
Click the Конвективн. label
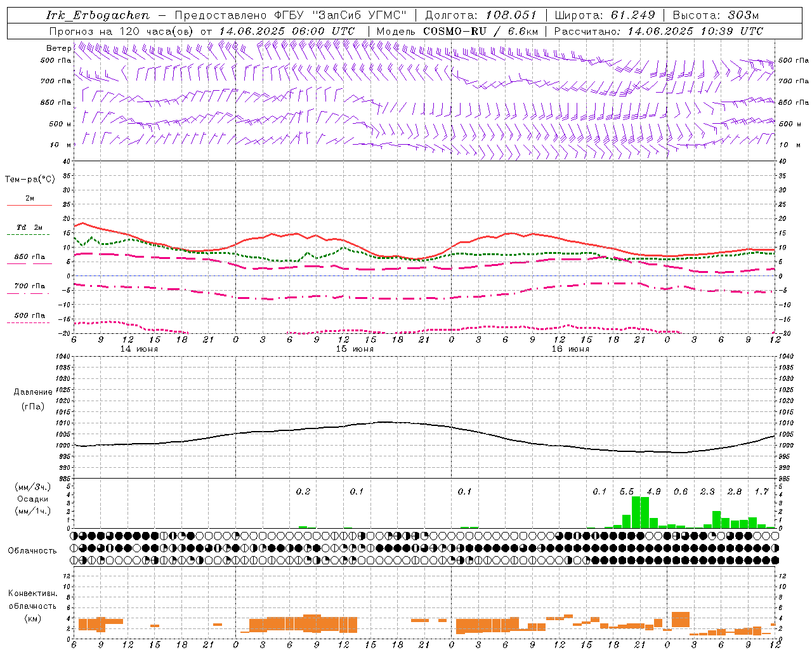tap(32, 594)
